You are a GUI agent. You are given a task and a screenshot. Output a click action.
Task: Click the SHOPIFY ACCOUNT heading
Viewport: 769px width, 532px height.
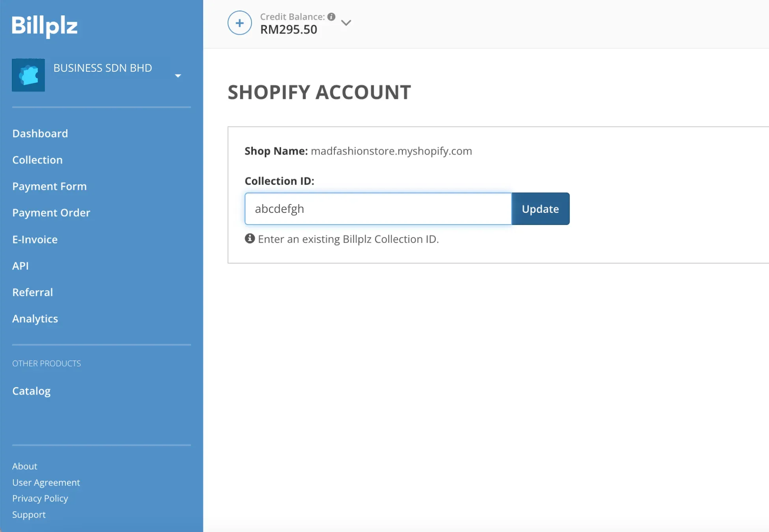pos(319,92)
